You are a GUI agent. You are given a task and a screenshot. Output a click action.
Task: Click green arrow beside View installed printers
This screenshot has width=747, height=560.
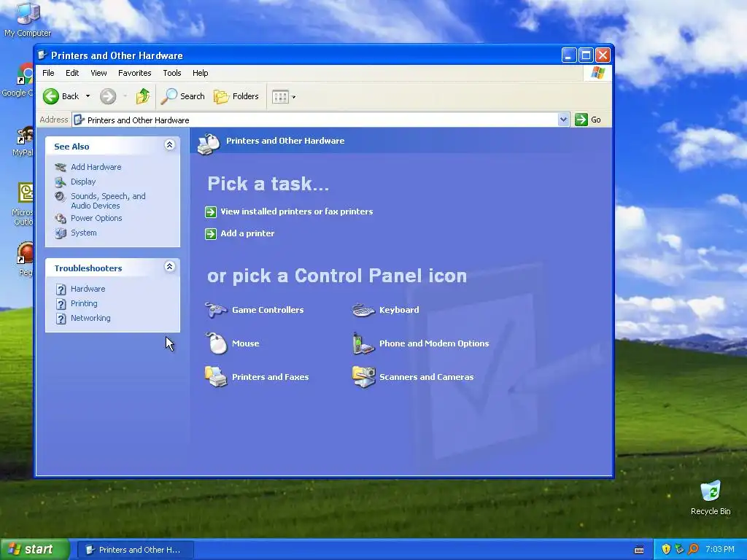(x=211, y=212)
